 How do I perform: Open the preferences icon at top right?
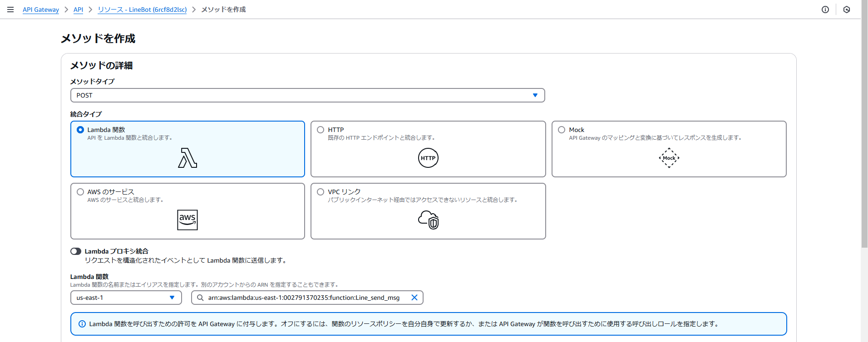[847, 10]
